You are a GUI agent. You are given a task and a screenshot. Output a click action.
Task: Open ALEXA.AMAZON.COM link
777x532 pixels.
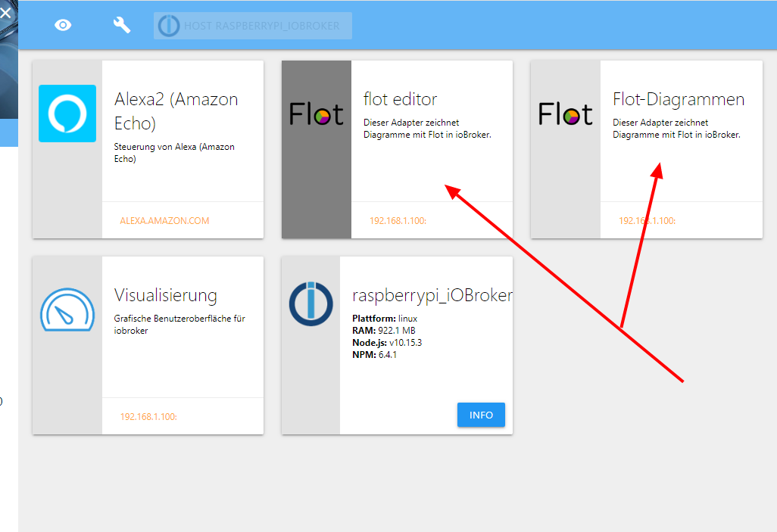164,221
